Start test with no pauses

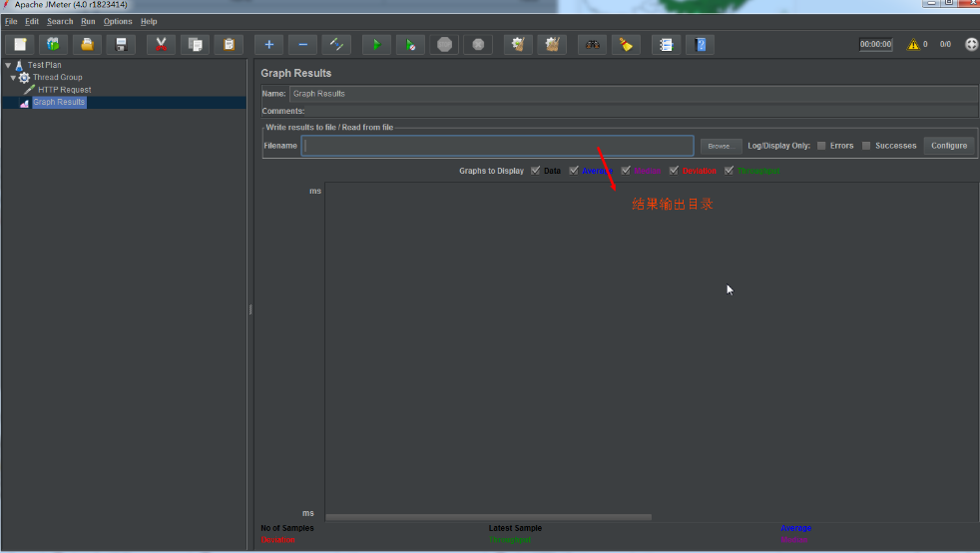click(410, 44)
